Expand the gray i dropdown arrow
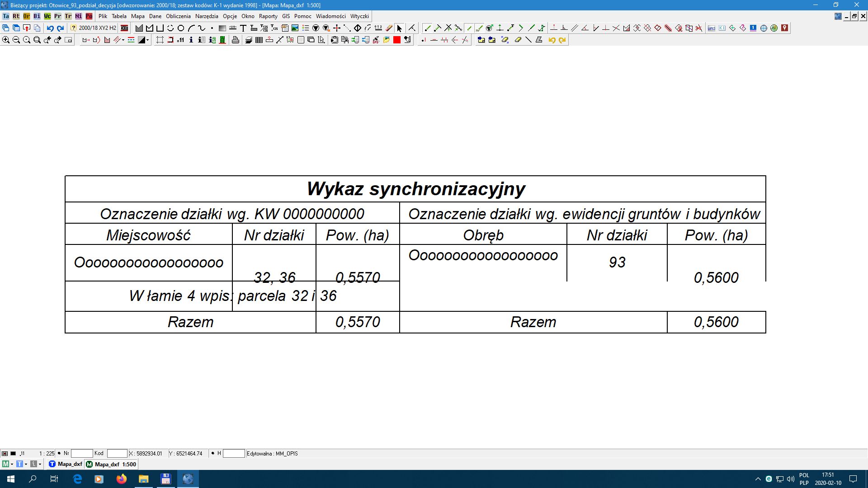 [40, 464]
